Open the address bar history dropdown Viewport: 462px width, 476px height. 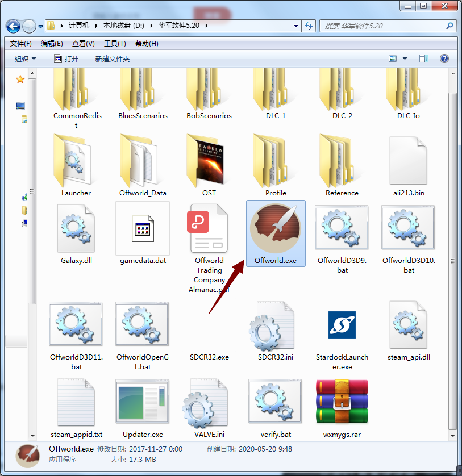tap(295, 26)
